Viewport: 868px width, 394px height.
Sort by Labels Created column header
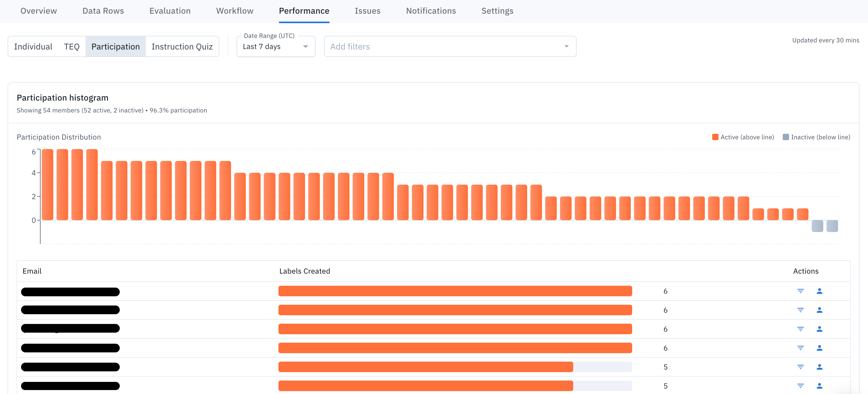point(305,271)
